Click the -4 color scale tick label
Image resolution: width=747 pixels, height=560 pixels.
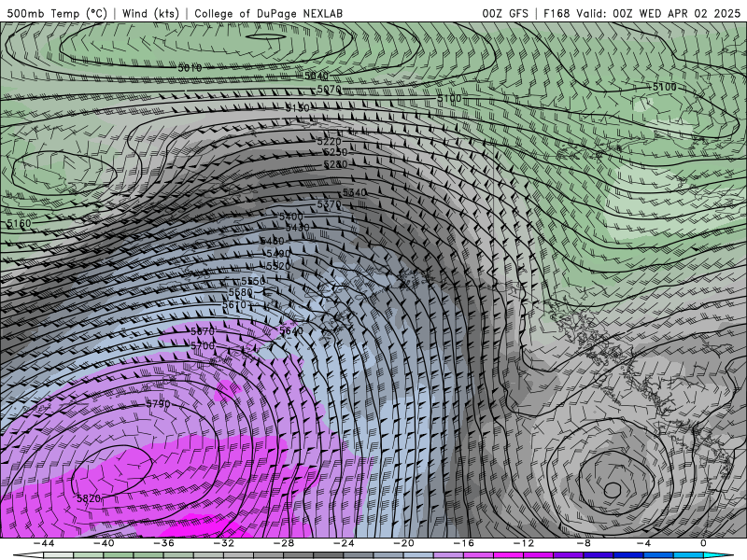point(643,543)
